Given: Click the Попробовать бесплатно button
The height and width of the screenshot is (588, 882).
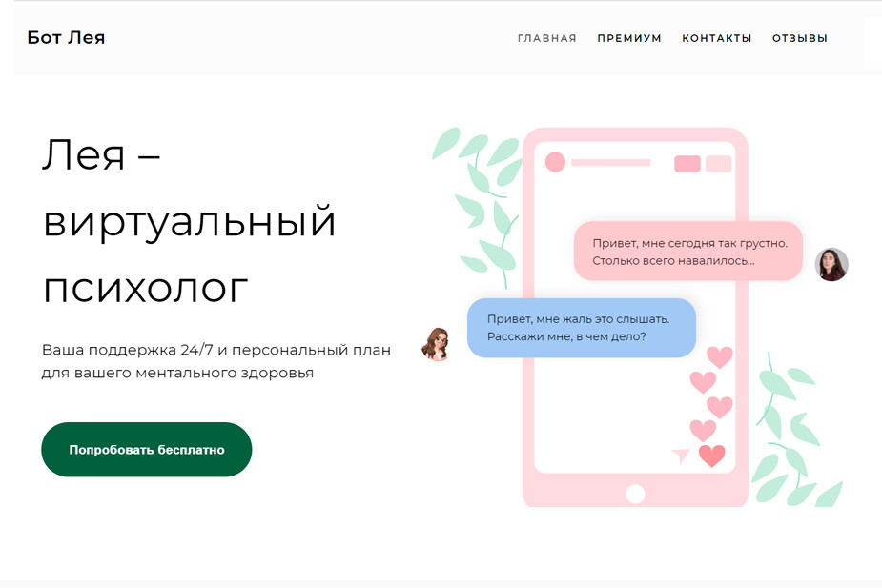Looking at the screenshot, I should (146, 450).
